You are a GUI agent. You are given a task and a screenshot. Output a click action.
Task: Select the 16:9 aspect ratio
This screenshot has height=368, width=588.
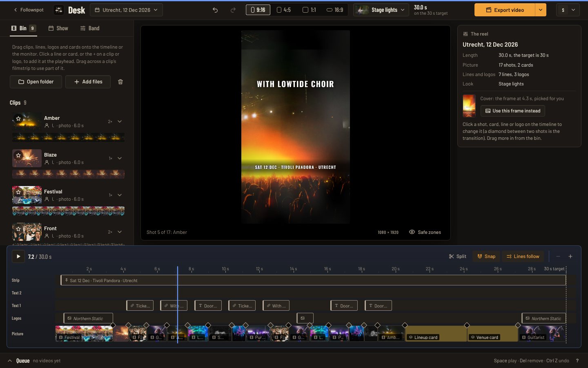click(335, 10)
